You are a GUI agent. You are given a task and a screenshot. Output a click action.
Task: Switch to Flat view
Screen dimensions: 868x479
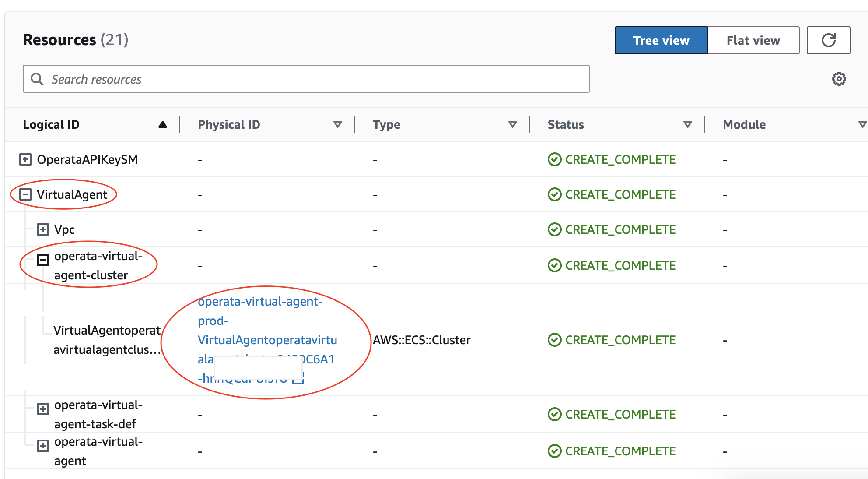(x=753, y=40)
